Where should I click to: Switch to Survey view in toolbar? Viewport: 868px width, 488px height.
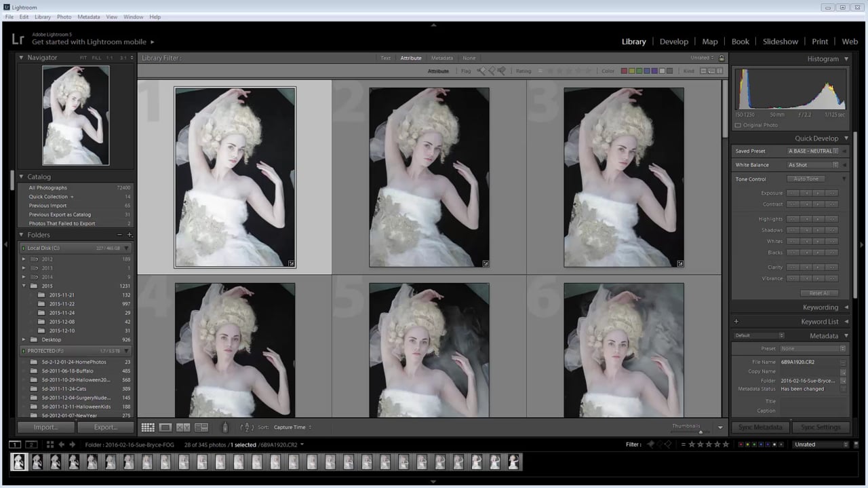(x=201, y=428)
